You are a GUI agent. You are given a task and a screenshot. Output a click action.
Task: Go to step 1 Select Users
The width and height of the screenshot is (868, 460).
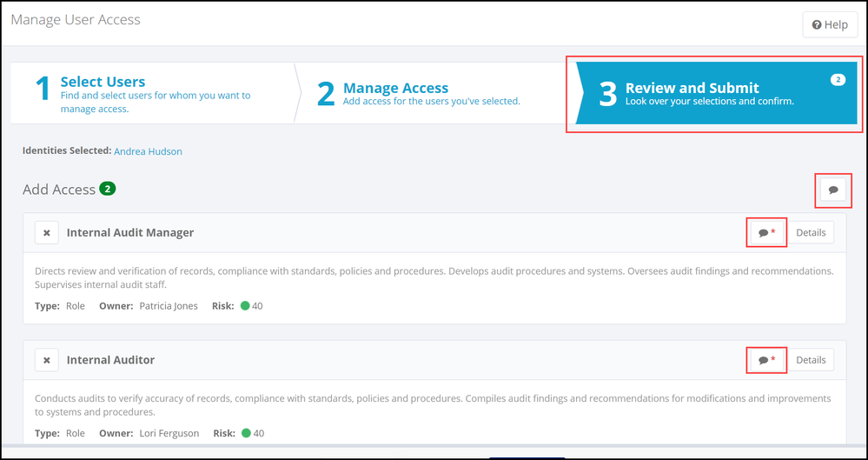(x=103, y=82)
